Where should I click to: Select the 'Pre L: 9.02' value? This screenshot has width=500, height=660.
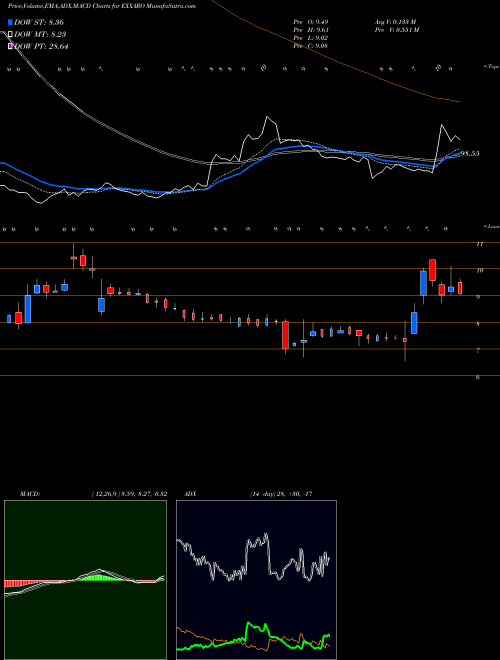(x=311, y=38)
